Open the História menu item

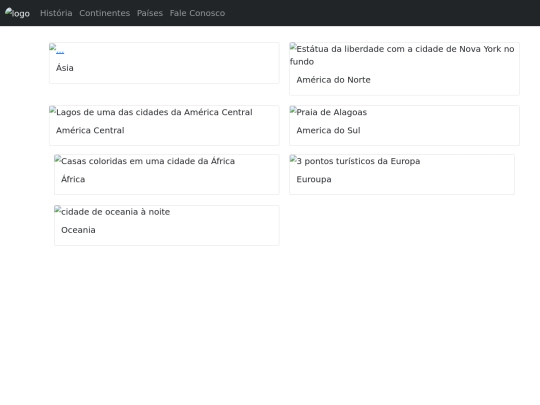pos(56,13)
